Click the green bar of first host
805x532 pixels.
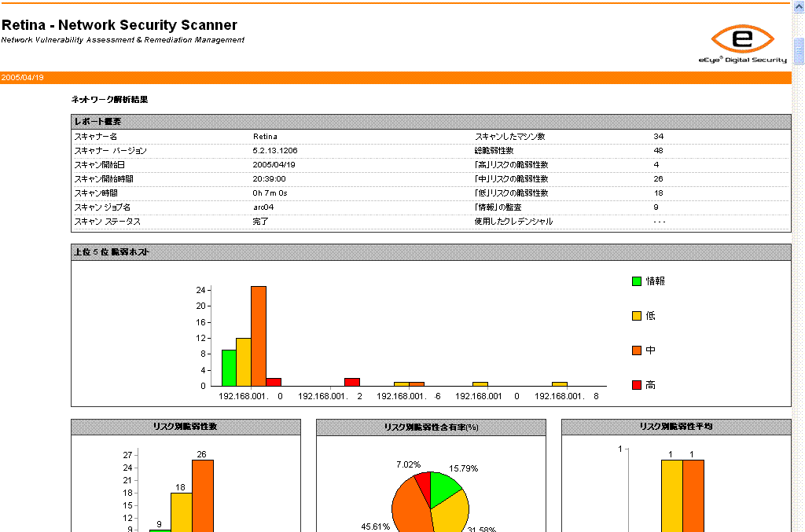(x=229, y=368)
